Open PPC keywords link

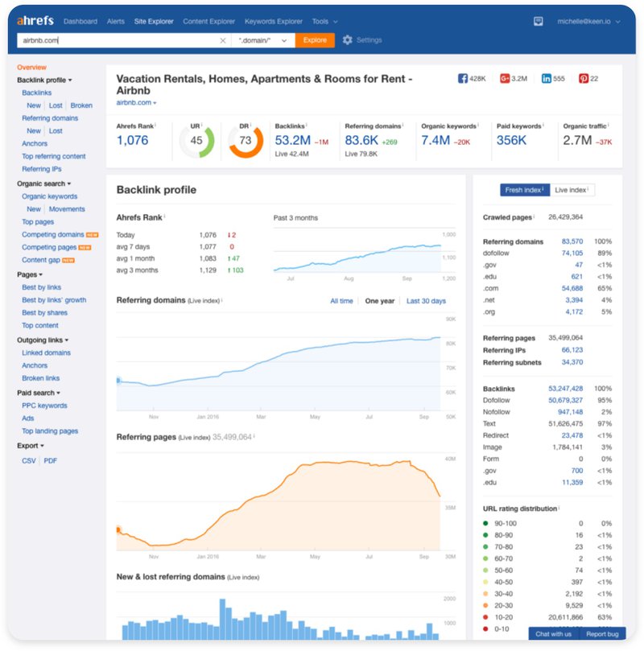point(44,406)
